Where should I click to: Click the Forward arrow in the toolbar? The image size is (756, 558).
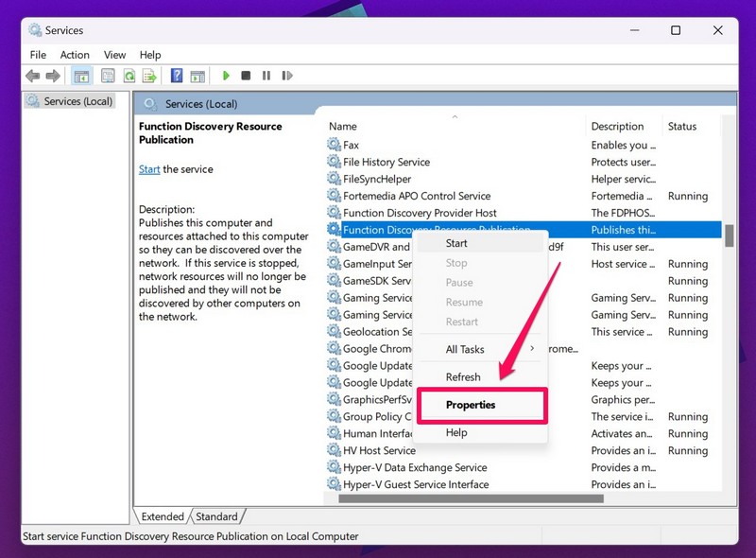53,76
